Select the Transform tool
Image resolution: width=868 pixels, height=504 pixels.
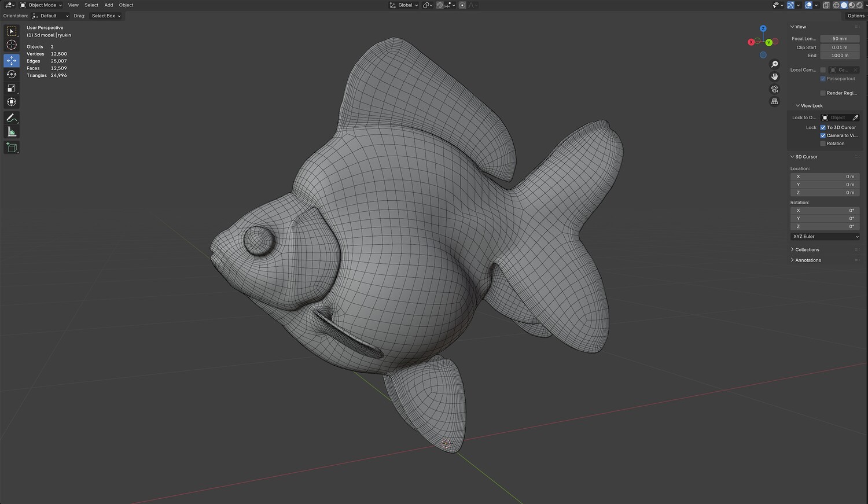click(x=12, y=102)
